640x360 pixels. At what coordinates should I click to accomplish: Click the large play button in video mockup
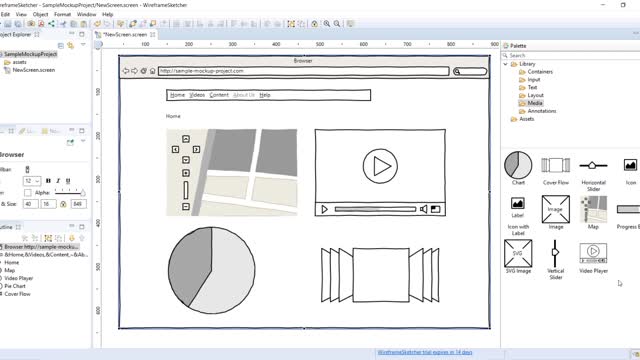[x=380, y=166]
